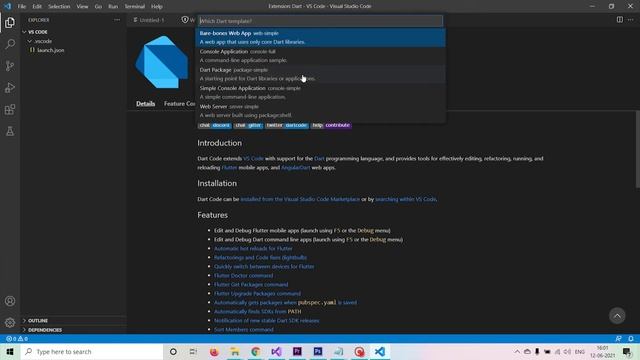Open File Explorer from taskbar
The image size is (640, 360).
click(235, 351)
